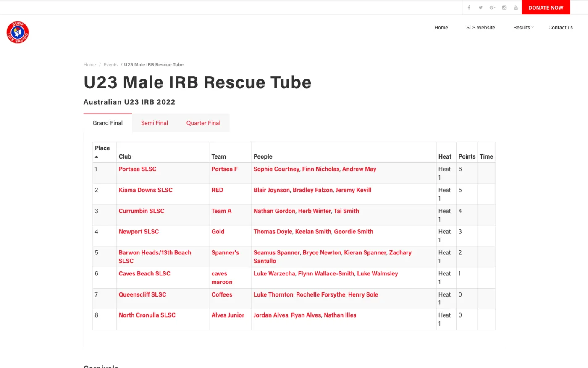Open the Alves Junior team link

click(x=228, y=315)
